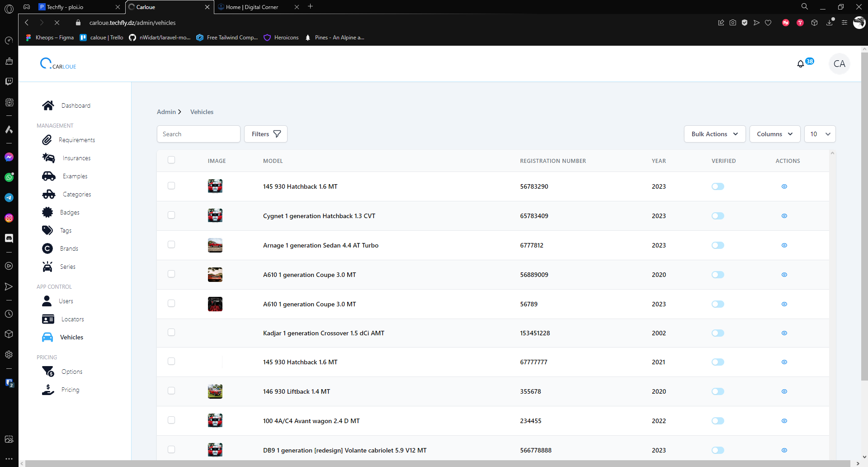Click the Pricing hand-dollar icon
The image size is (868, 467).
(x=48, y=390)
